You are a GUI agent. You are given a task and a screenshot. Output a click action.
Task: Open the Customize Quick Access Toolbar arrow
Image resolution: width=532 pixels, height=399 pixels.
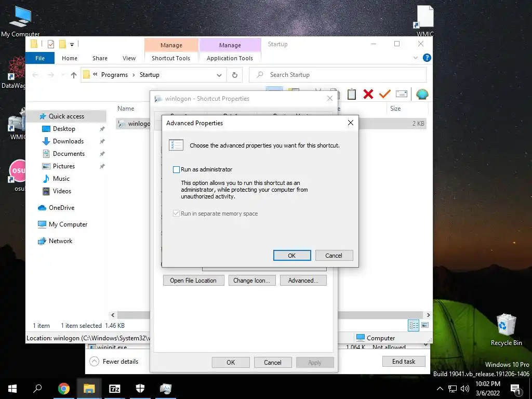point(72,45)
